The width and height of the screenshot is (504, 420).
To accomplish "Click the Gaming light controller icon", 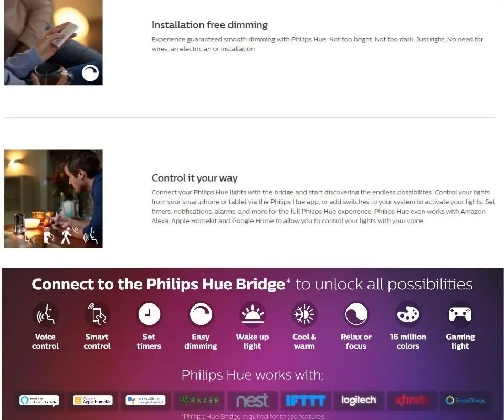I will [x=460, y=314].
